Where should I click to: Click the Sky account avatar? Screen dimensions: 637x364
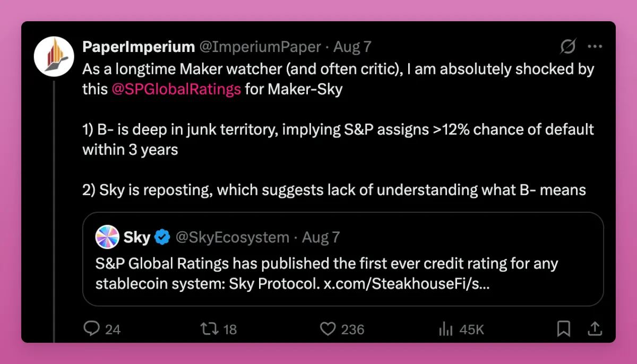[107, 237]
